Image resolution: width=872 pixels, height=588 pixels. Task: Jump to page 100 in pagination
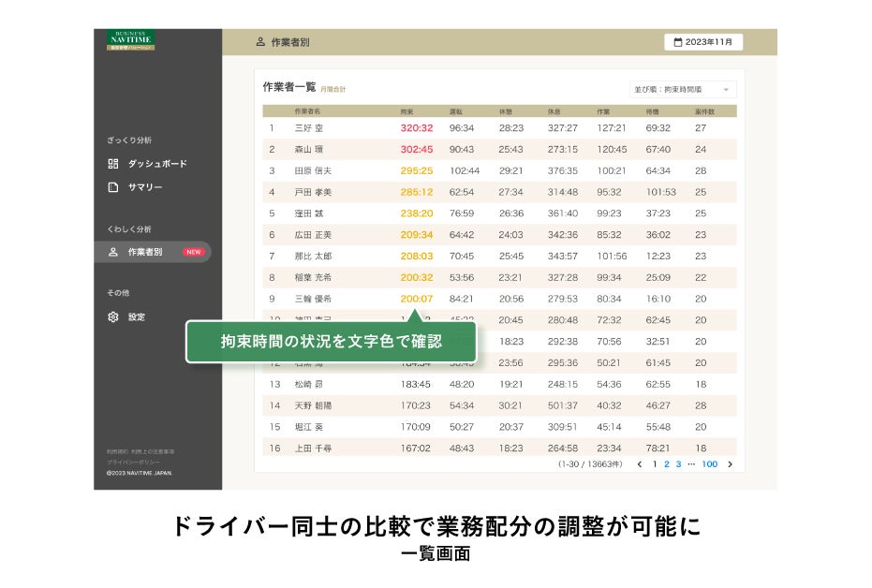click(710, 464)
